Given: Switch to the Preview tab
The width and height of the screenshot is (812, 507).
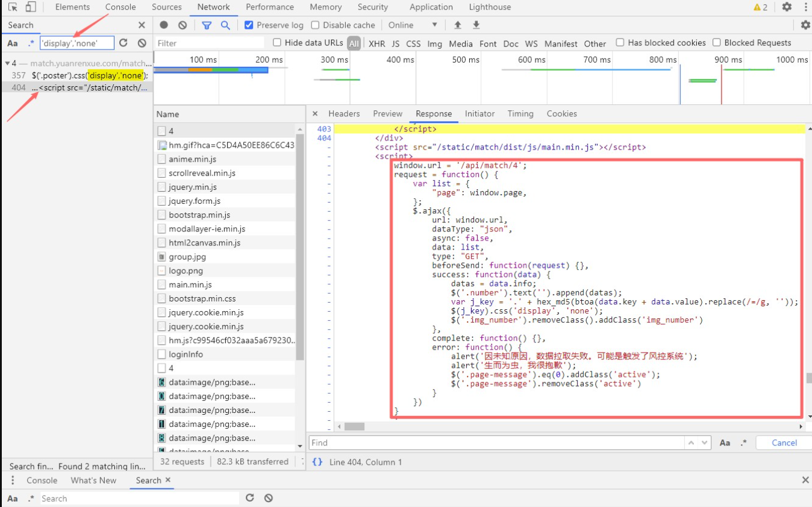Looking at the screenshot, I should tap(387, 114).
